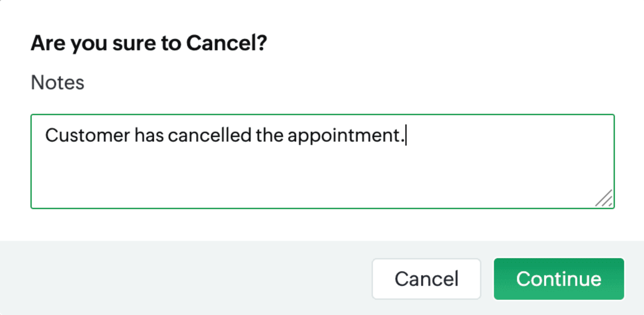Click the word "the" in the note
Image resolution: width=644 pixels, height=315 pixels.
269,135
